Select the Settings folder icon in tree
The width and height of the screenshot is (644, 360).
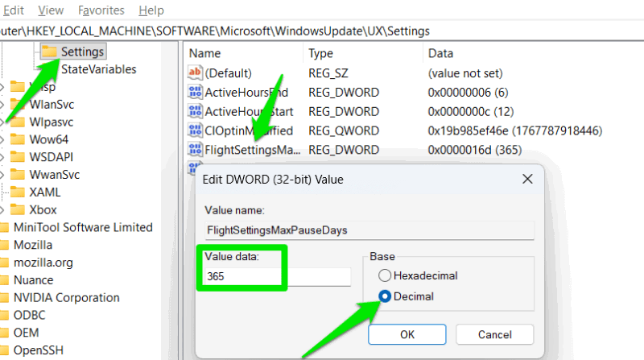pos(49,52)
